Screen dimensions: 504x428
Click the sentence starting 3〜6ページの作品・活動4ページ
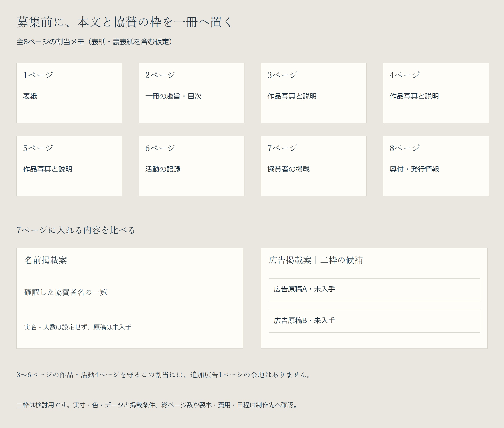point(164,375)
